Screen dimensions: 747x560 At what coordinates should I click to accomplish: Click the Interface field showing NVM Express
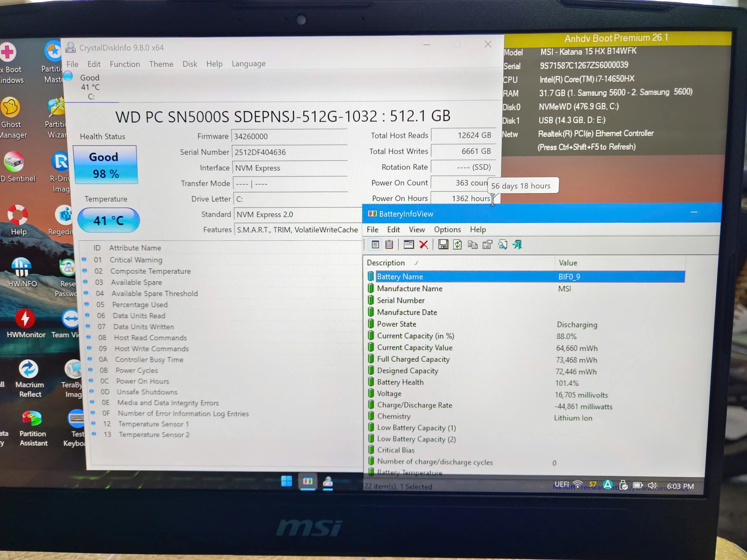tap(290, 168)
